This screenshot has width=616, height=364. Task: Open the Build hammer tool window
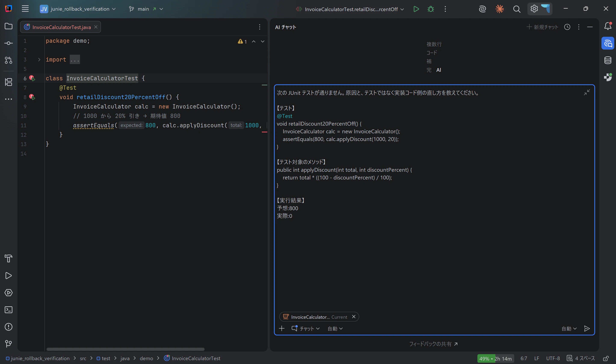click(9, 258)
